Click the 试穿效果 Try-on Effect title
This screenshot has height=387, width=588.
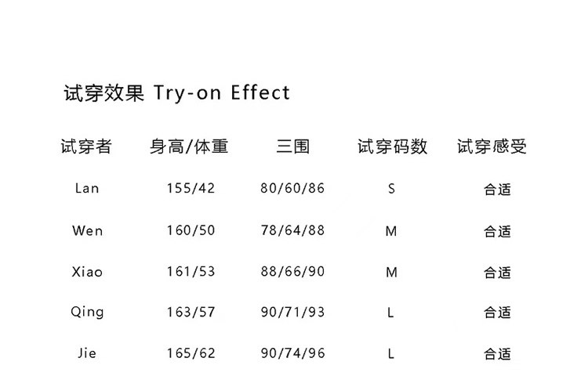[x=176, y=93]
